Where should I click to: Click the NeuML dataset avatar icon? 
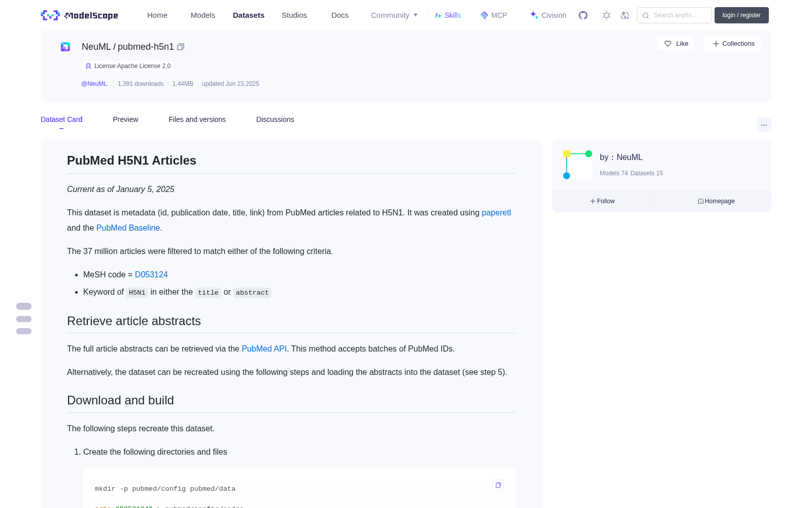pyautogui.click(x=65, y=47)
